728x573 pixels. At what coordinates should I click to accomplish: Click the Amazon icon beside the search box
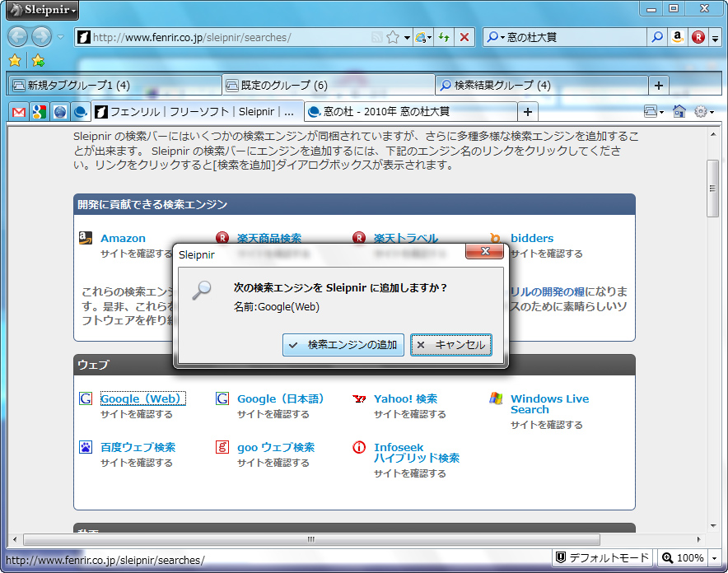(x=678, y=37)
